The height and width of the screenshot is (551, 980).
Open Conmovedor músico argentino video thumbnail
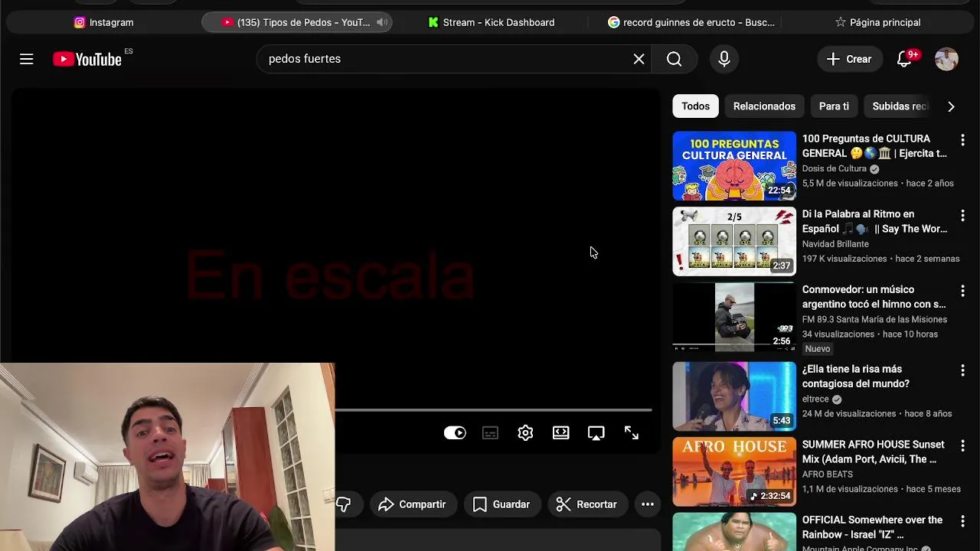[734, 317]
